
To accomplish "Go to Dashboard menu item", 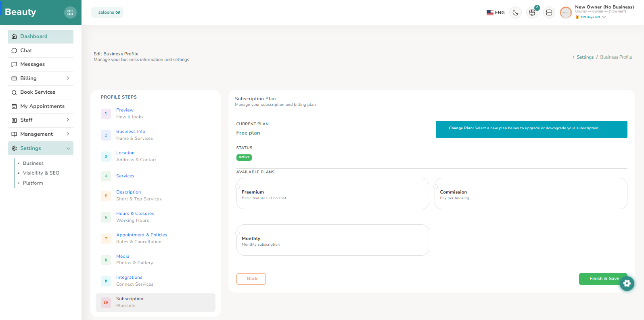I will click(41, 36).
